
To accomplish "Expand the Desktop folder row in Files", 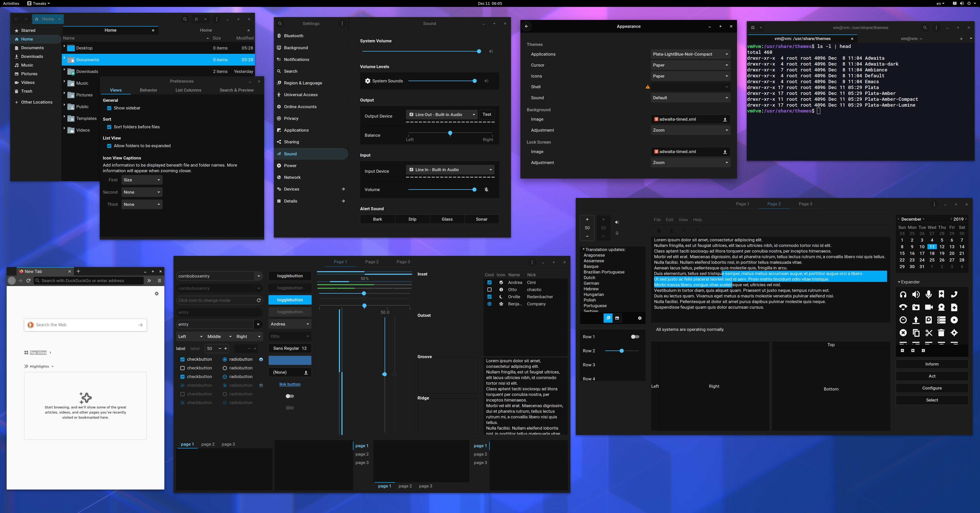I will pyautogui.click(x=64, y=46).
